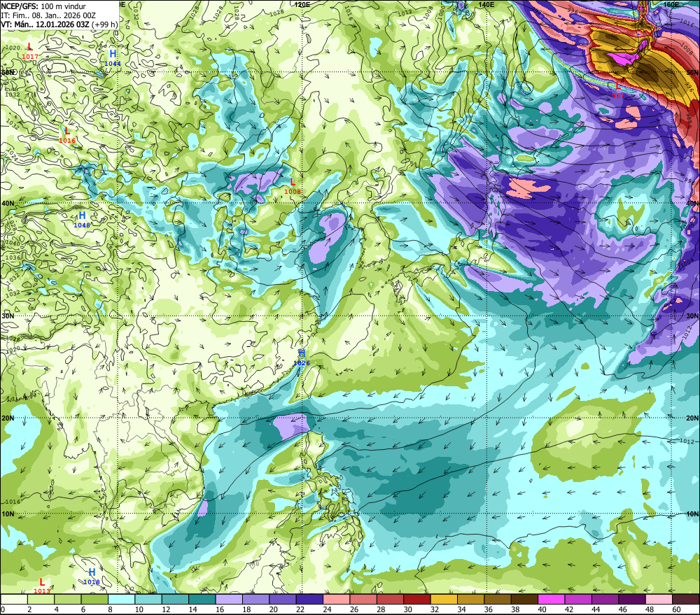700x615 pixels.
Task: Click the pale yellow 0–2 legend swatch
Action: pyautogui.click(x=14, y=600)
